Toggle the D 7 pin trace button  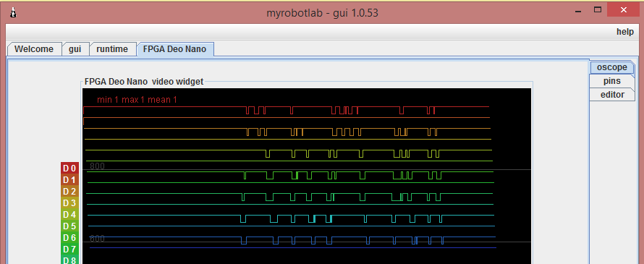click(69, 250)
